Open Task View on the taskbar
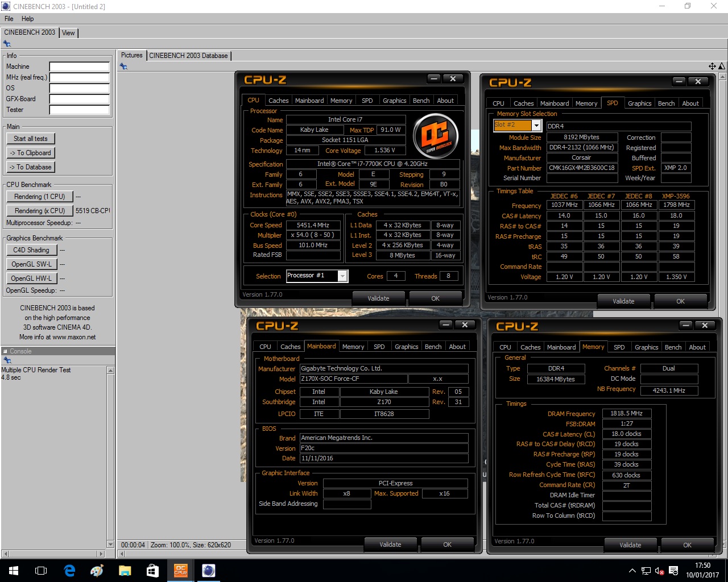Viewport: 728px width, 582px height. [x=41, y=571]
